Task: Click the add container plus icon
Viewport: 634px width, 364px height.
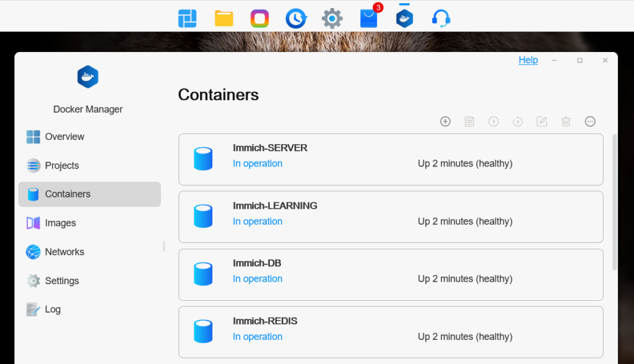Action: (x=445, y=121)
